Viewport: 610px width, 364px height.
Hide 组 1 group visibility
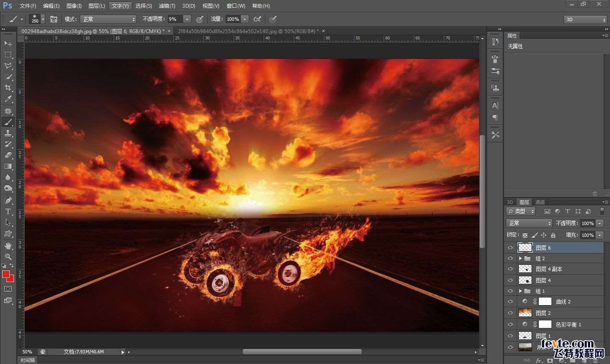510,291
